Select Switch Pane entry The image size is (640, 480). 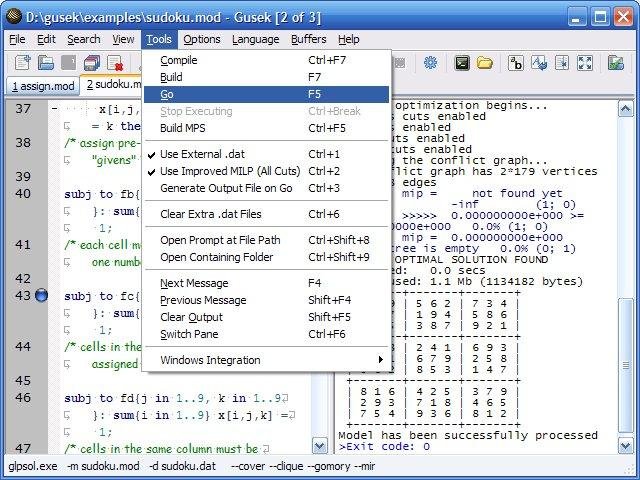[266, 334]
